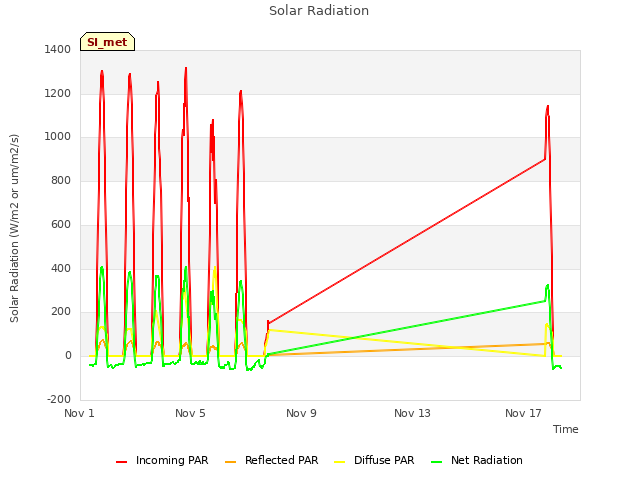
Task: Click the yellow Diffuse PAR legend swatch
Action: (340, 462)
